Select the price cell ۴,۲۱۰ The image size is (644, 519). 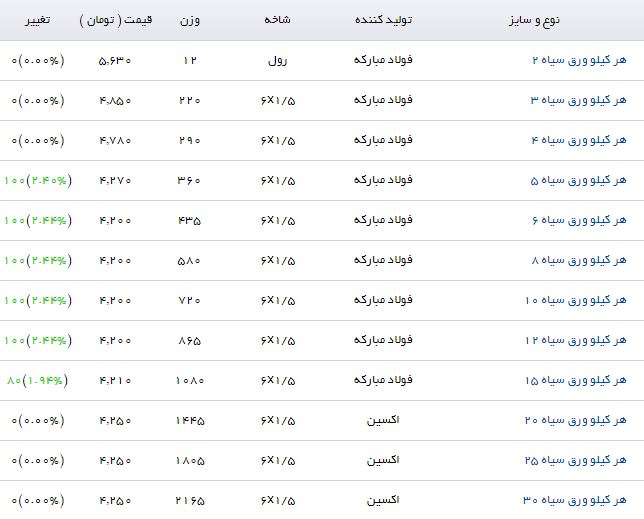(x=115, y=381)
